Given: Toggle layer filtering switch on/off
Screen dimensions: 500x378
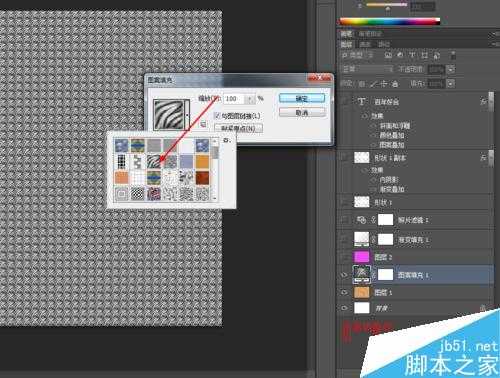Looking at the screenshot, I should coord(453,55).
